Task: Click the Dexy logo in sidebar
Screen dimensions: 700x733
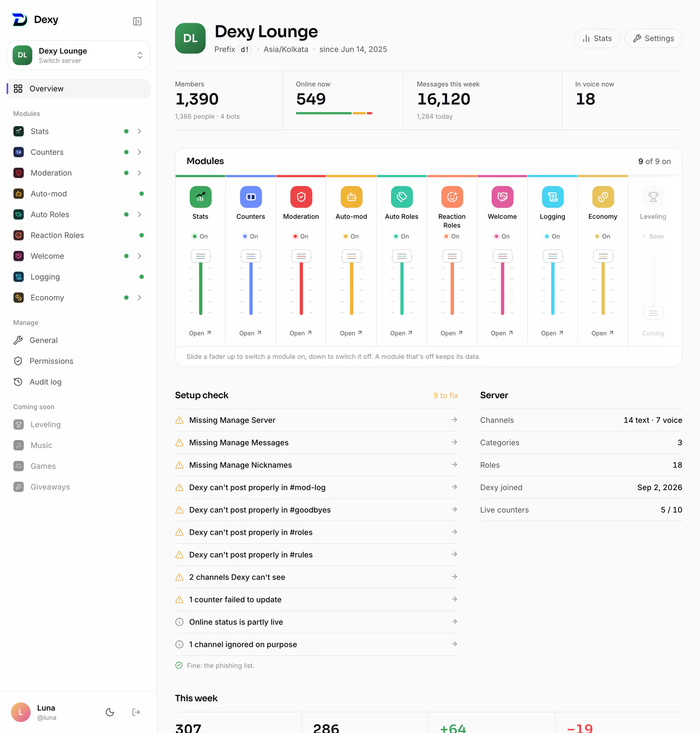Action: coord(20,20)
